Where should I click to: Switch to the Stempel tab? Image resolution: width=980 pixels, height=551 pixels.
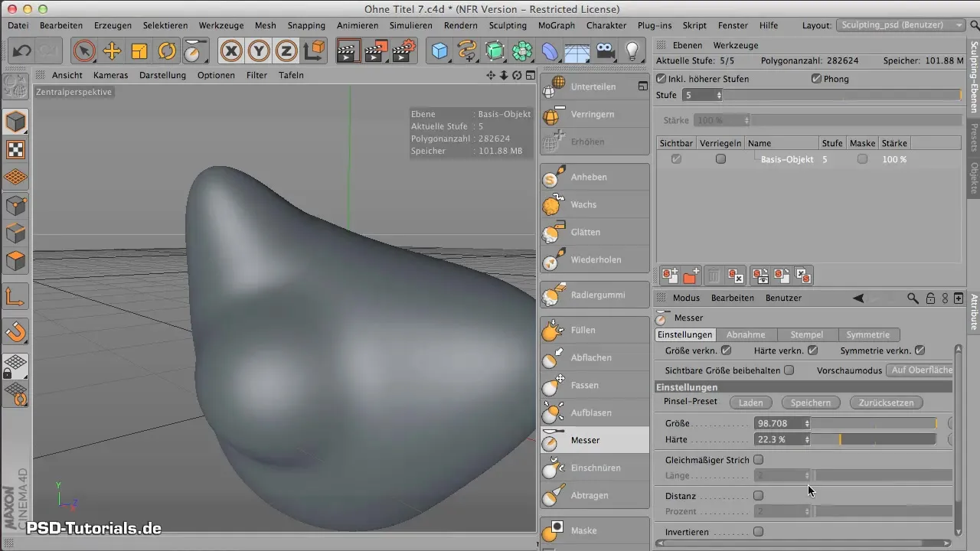pos(807,334)
